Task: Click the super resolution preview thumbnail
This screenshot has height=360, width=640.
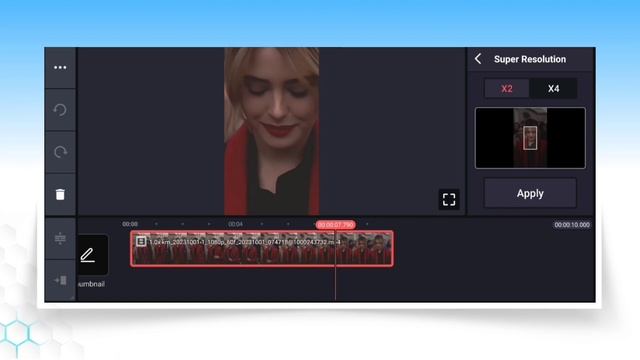Action: point(530,138)
